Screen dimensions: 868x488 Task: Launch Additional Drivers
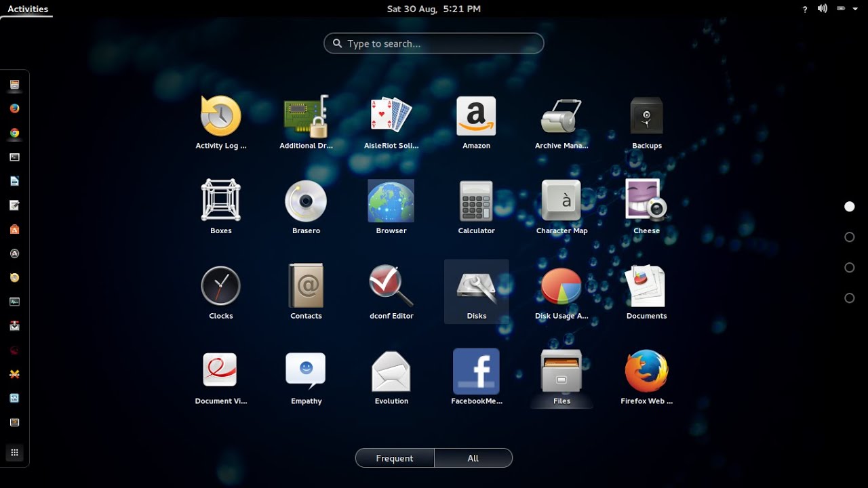pyautogui.click(x=307, y=123)
